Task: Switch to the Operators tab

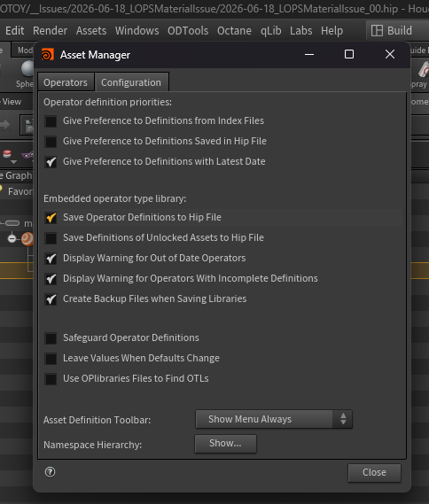Action: 66,82
